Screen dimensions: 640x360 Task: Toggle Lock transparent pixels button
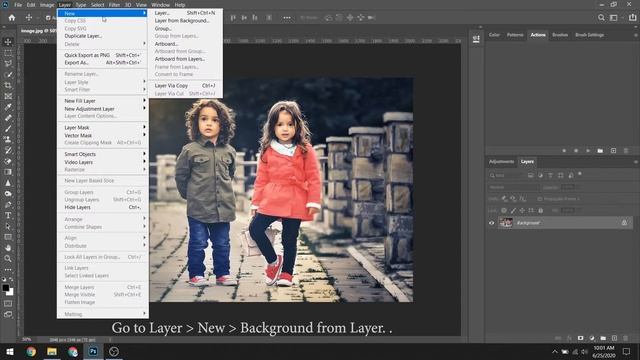point(504,211)
